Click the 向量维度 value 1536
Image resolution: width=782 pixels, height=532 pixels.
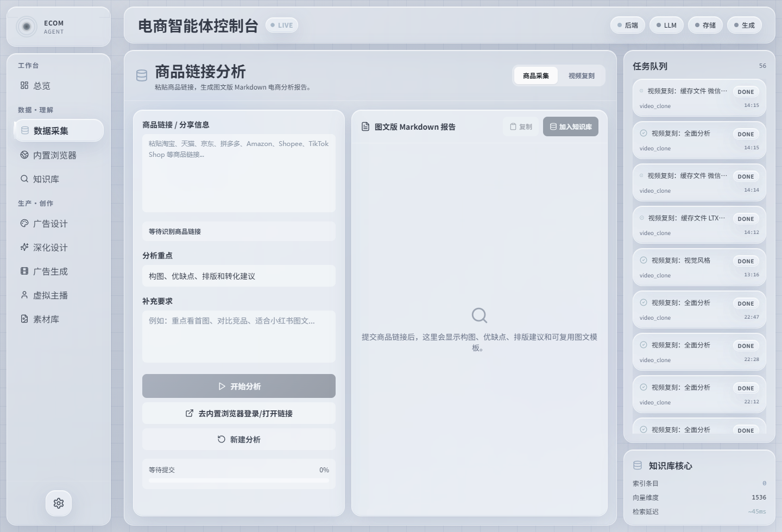coord(759,497)
